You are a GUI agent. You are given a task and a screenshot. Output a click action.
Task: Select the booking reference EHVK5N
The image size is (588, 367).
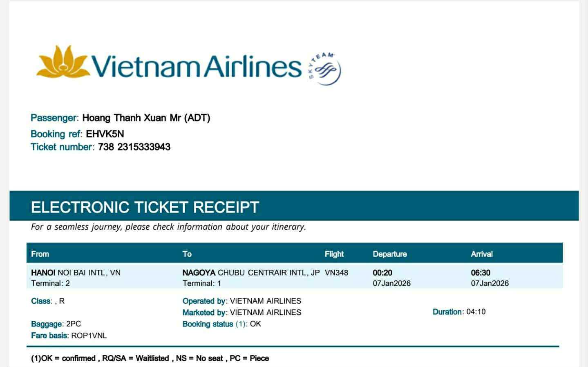[x=105, y=134]
